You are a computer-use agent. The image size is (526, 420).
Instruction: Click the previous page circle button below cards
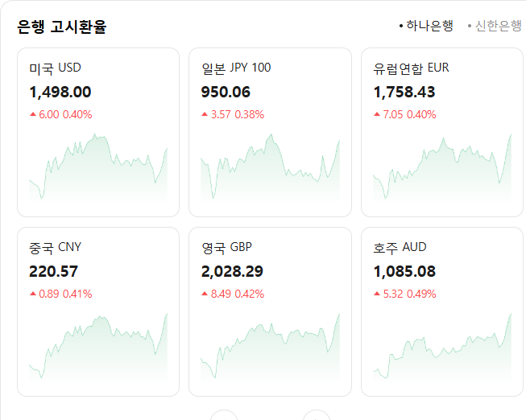(224, 416)
